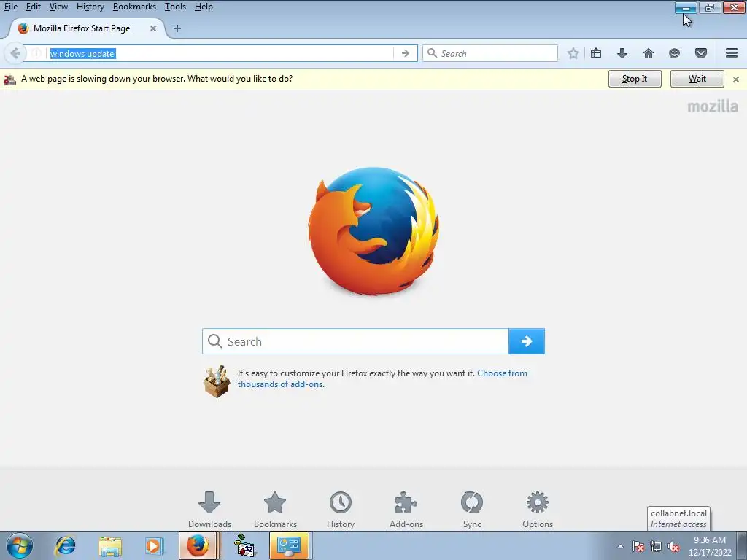
Task: Click the muted volume tray icon
Action: tap(673, 546)
